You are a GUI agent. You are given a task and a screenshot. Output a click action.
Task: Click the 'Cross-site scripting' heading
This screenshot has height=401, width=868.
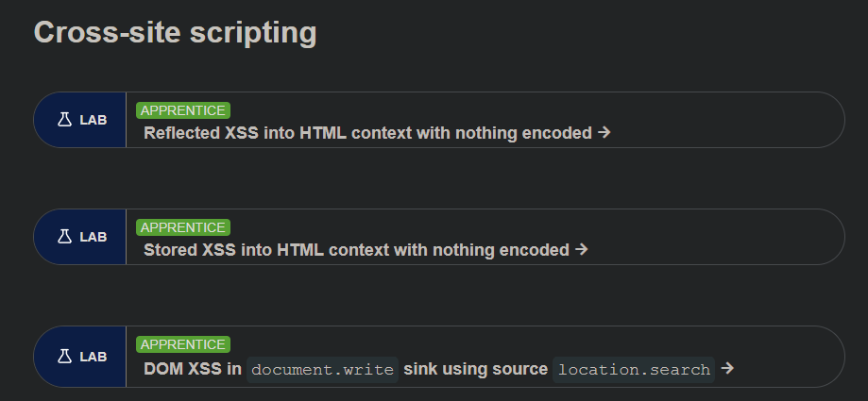(x=175, y=31)
